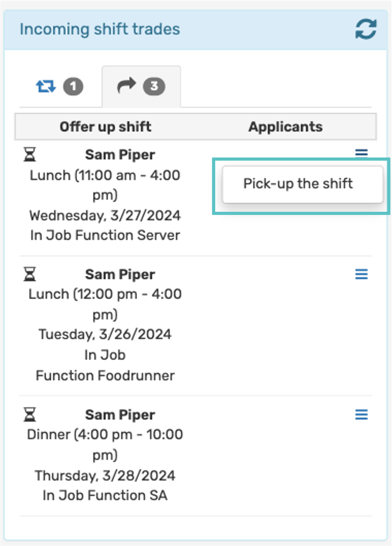Click hourglass icon on Thursday Dinner shift
The image size is (392, 546).
[x=29, y=414]
